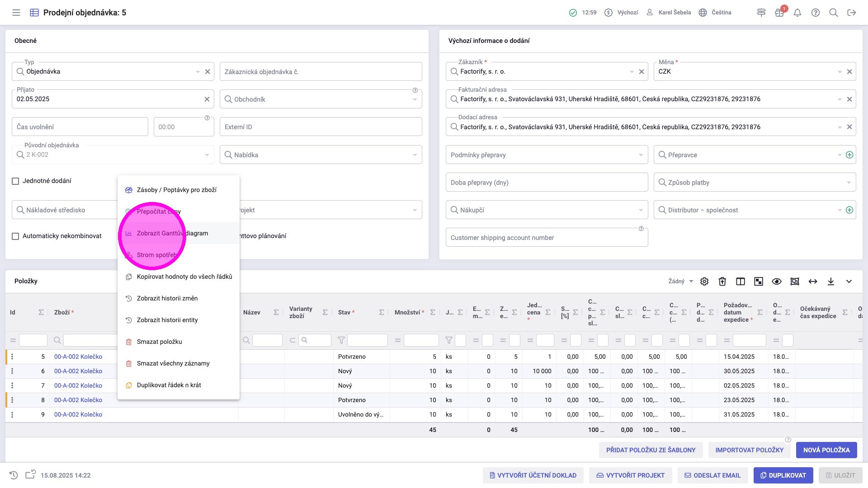Choose Duplikovat řádek n krát from menu
Viewport: 868px width, 488px height.
[x=169, y=385]
